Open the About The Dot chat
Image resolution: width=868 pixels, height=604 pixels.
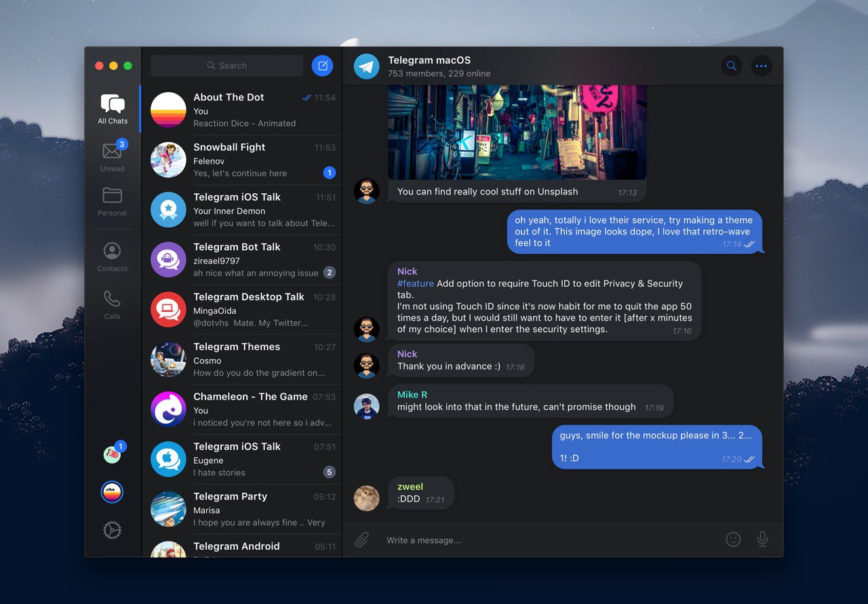tap(242, 110)
